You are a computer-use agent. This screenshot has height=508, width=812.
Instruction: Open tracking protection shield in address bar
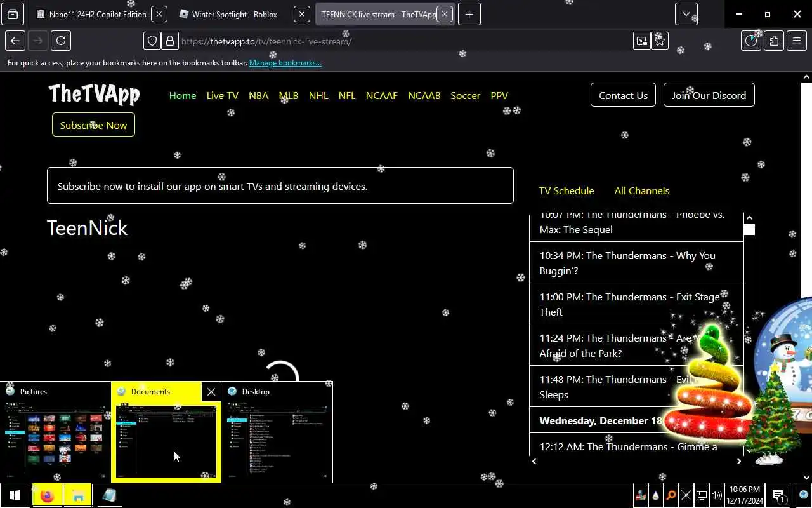(x=152, y=41)
